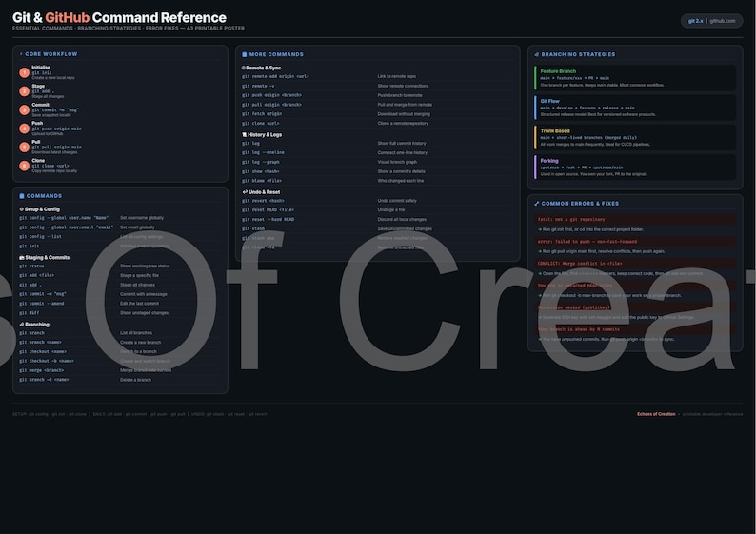
Task: Click the 'git diff' command
Action: click(30, 313)
